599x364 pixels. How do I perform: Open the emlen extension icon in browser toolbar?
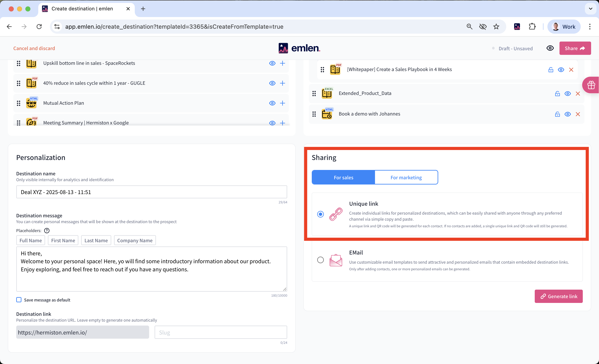point(517,27)
